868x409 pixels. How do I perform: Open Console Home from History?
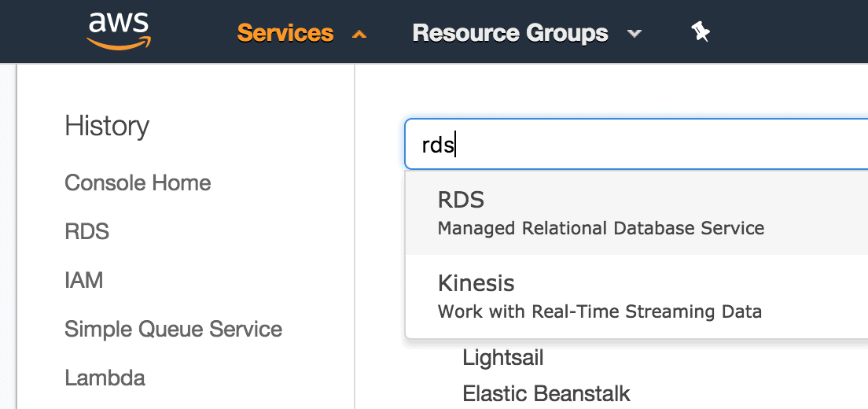(138, 182)
